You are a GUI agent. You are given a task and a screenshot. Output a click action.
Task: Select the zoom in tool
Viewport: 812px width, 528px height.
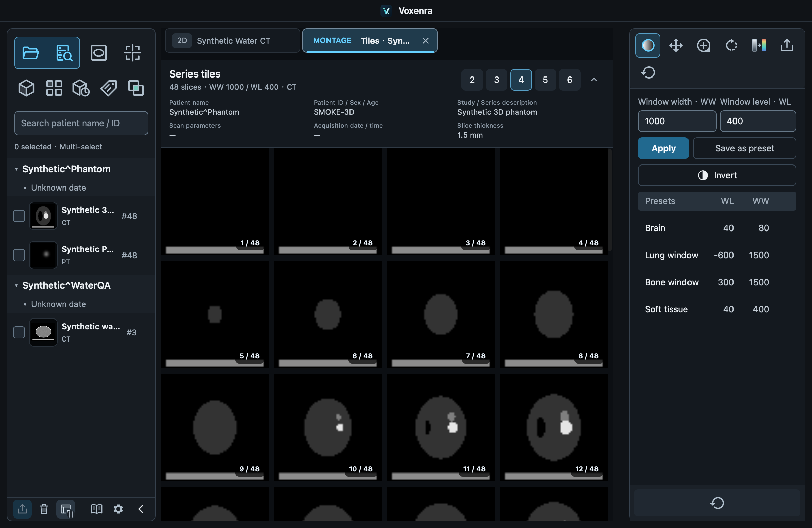tap(703, 45)
